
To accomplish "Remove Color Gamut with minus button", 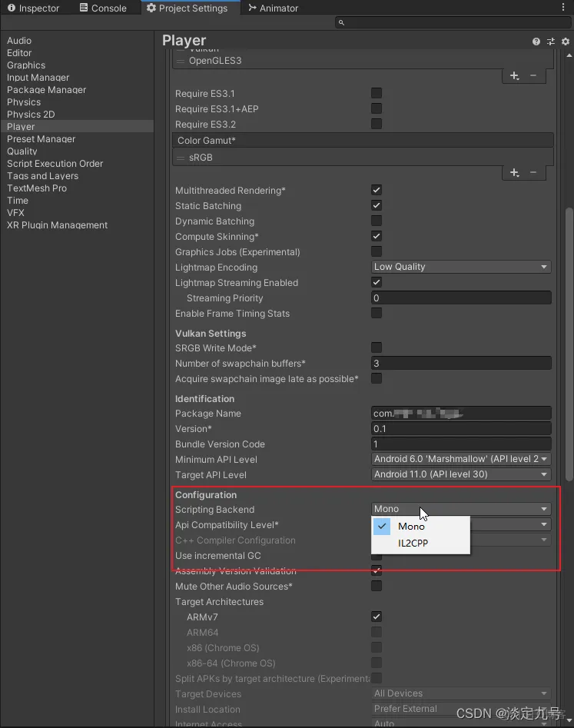I will point(533,172).
